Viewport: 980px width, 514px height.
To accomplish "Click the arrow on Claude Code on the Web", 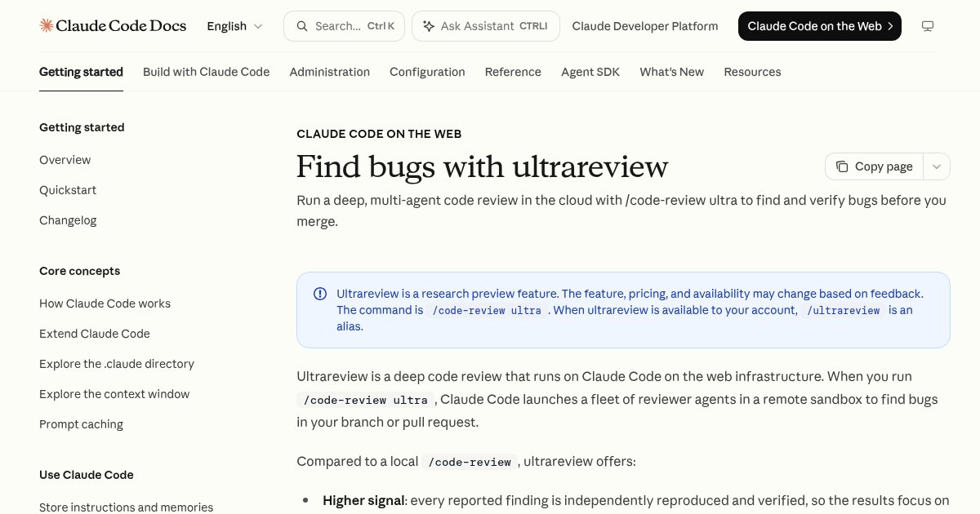I will click(x=890, y=26).
